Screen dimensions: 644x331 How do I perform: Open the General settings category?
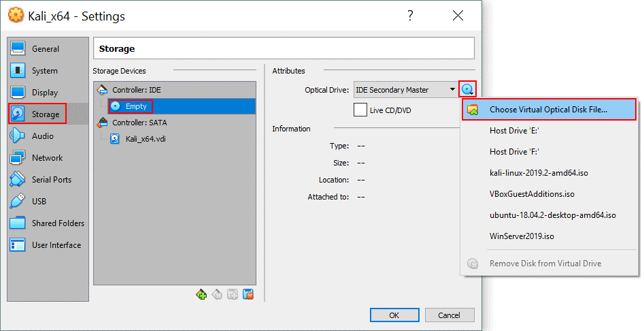point(48,49)
